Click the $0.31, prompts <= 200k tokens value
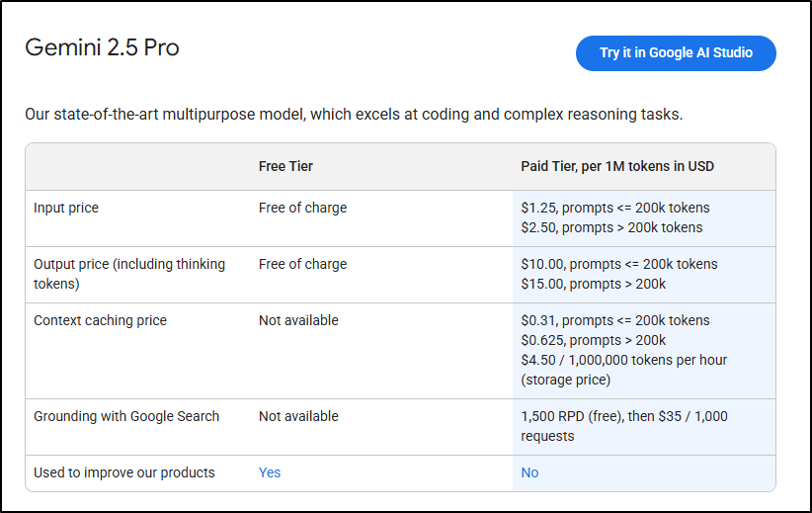 coord(615,321)
